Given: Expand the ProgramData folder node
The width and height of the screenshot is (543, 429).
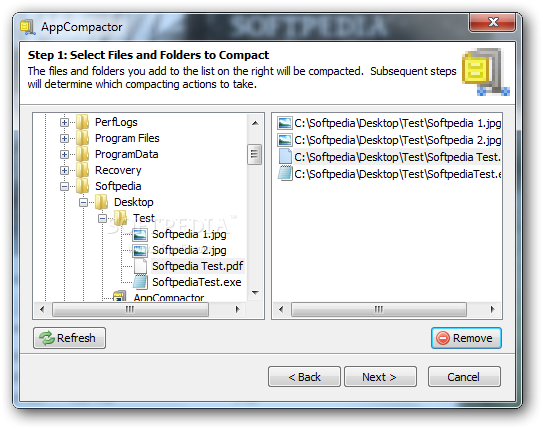Looking at the screenshot, I should pos(64,154).
